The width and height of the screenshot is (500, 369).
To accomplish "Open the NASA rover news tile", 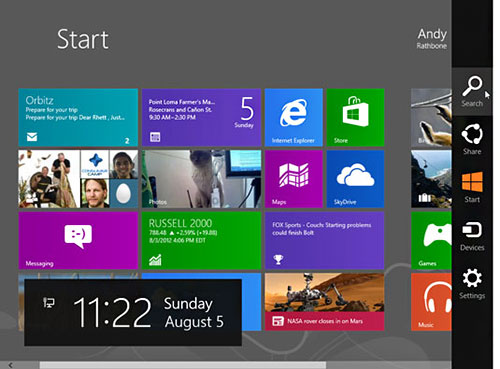I will (324, 302).
